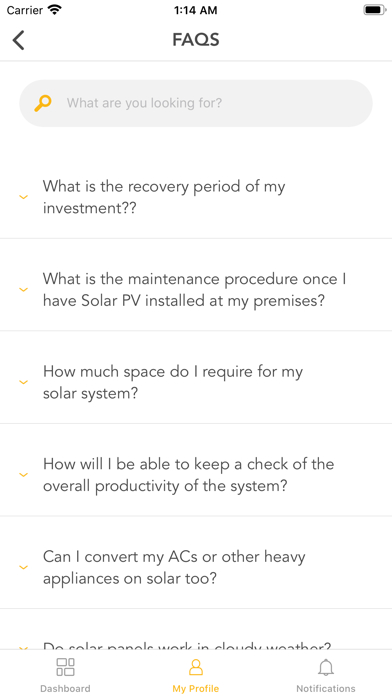392x696 pixels.
Task: Select the My Profile tab label
Action: (196, 688)
